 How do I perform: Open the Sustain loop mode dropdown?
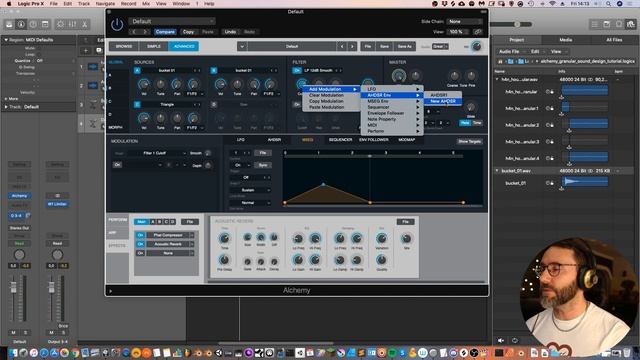(250, 190)
